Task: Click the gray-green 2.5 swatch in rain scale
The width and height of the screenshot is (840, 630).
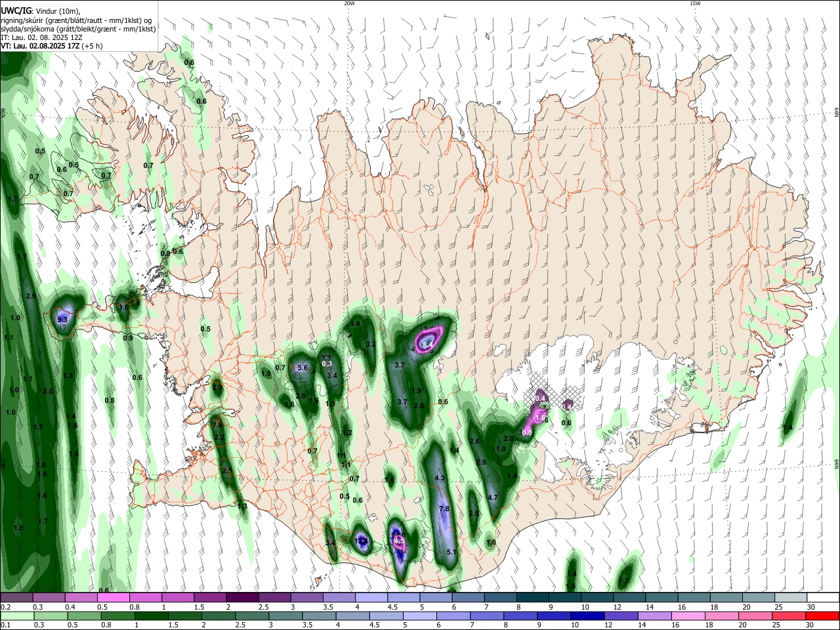Action: pos(253,616)
